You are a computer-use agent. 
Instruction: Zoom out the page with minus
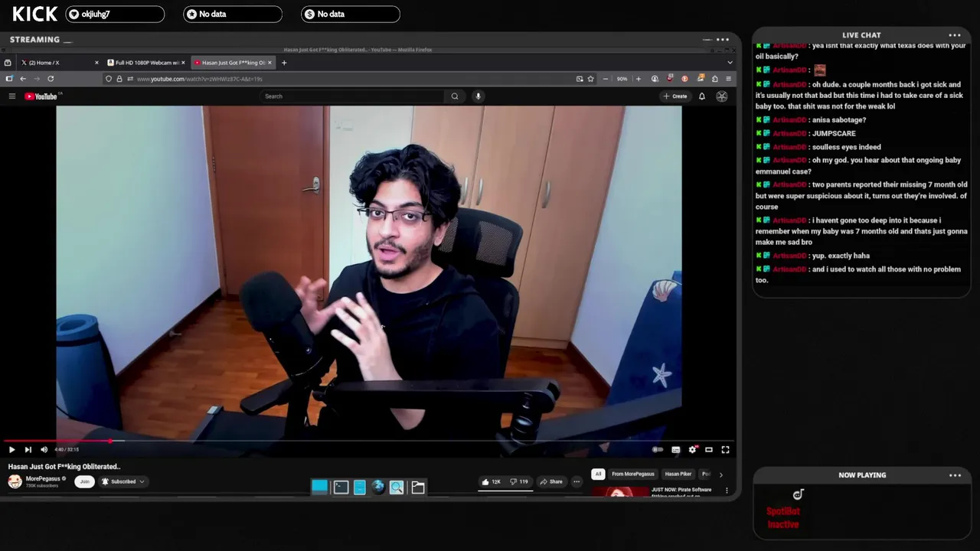coord(606,79)
